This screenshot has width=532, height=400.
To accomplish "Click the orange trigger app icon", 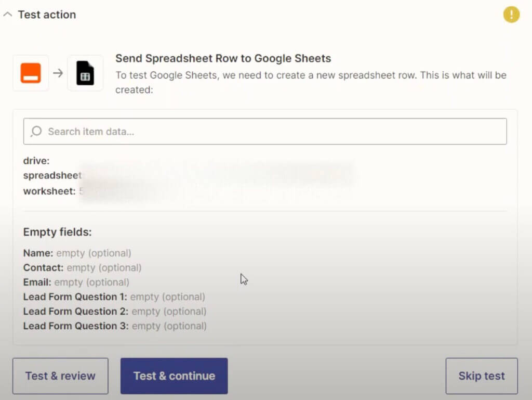I will click(30, 73).
